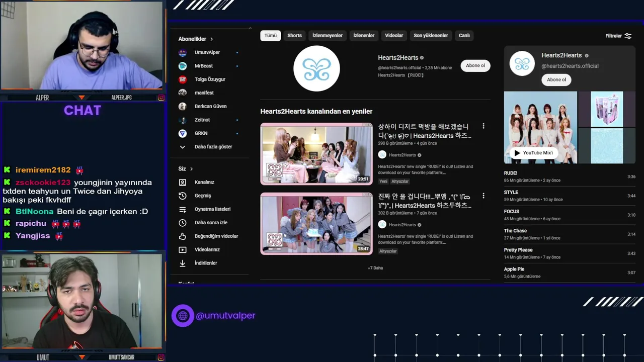Viewport: 644px width, 362px height.
Task: Click @hearts2hearts.official handle in right panel
Action: 570,66
